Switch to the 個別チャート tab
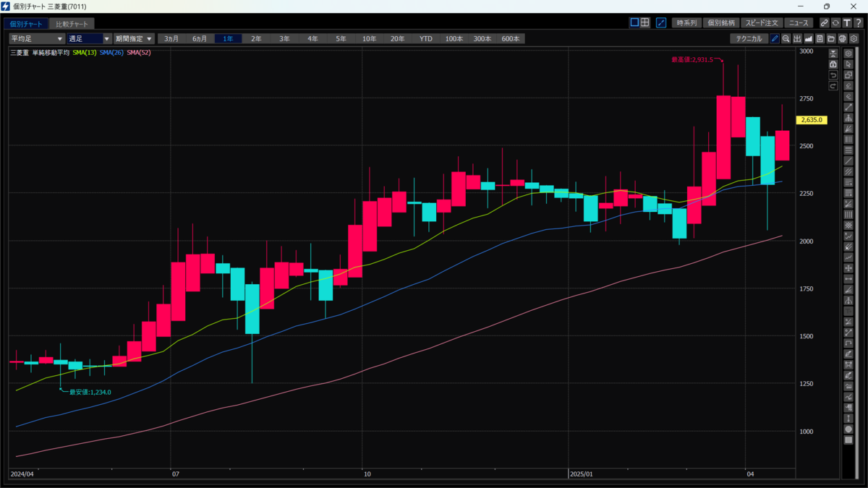The image size is (868, 488). pos(27,24)
